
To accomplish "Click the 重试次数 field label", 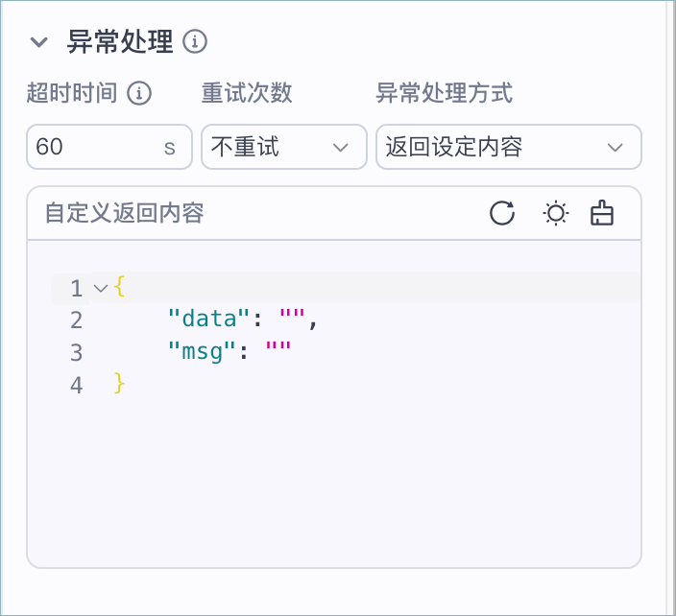I will (x=247, y=93).
